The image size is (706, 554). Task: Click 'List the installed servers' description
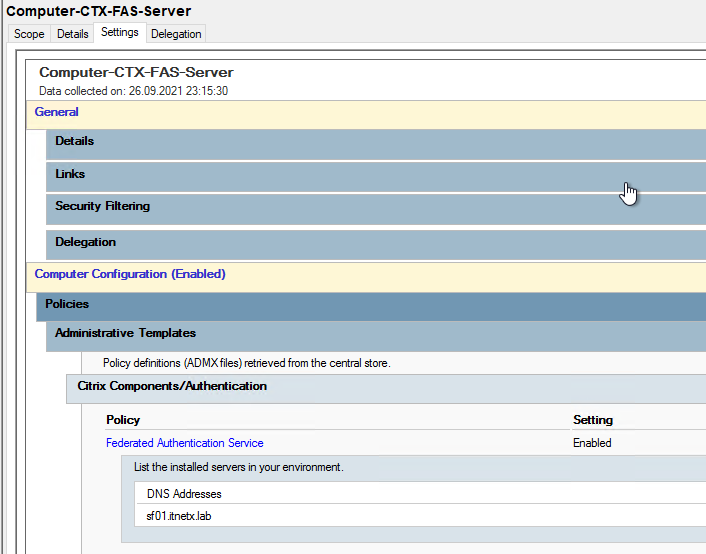coord(239,467)
